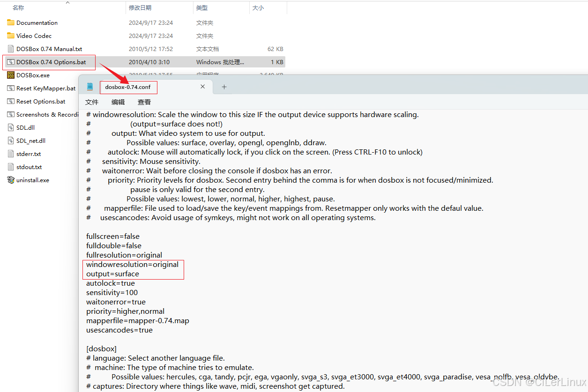
Task: Place cursor on fullscreen=false line
Action: pos(113,236)
